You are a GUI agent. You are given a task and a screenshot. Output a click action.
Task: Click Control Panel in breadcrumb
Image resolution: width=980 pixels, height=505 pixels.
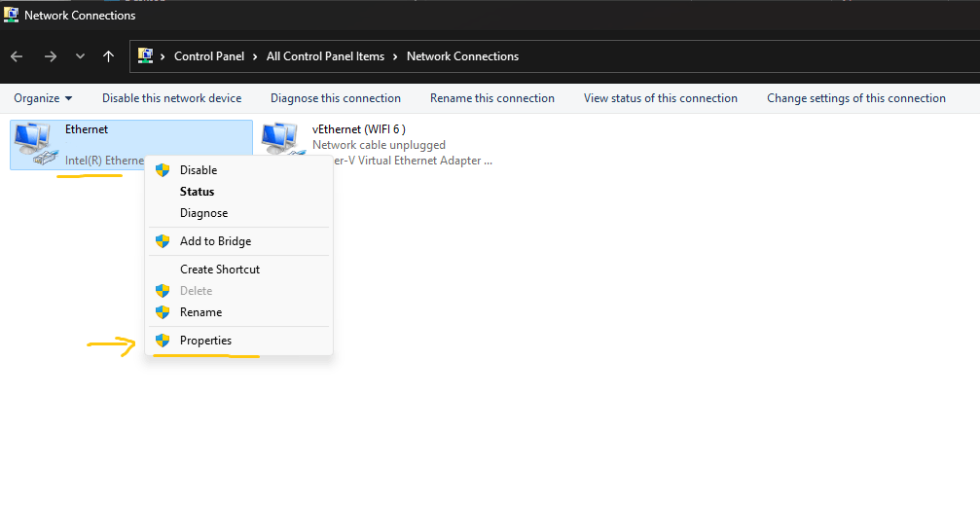209,56
